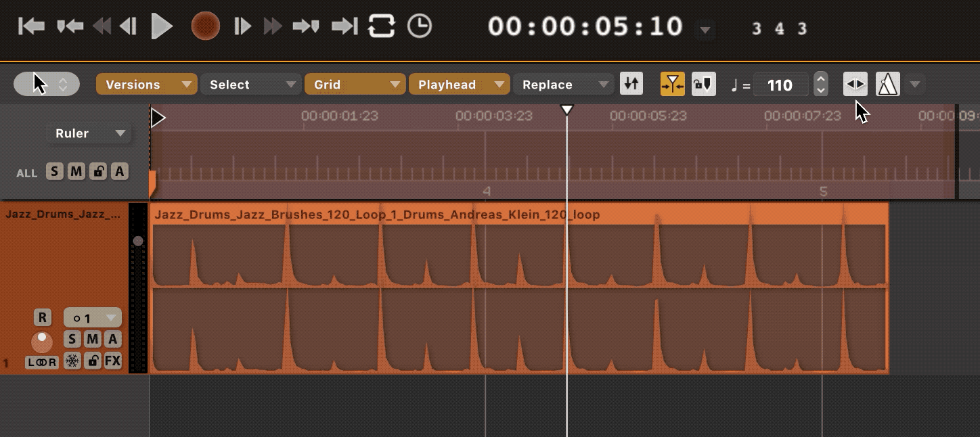Go to the next marker
The image size is (980, 437).
(x=306, y=26)
